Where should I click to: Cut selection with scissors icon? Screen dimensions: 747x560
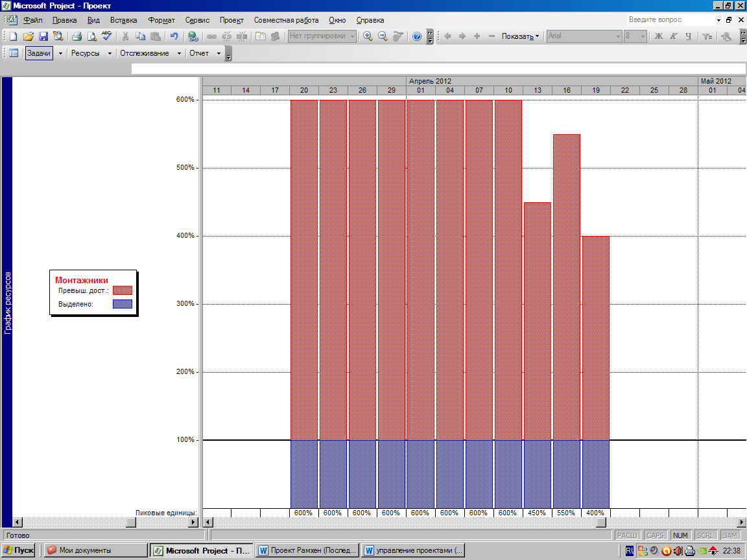pos(126,36)
